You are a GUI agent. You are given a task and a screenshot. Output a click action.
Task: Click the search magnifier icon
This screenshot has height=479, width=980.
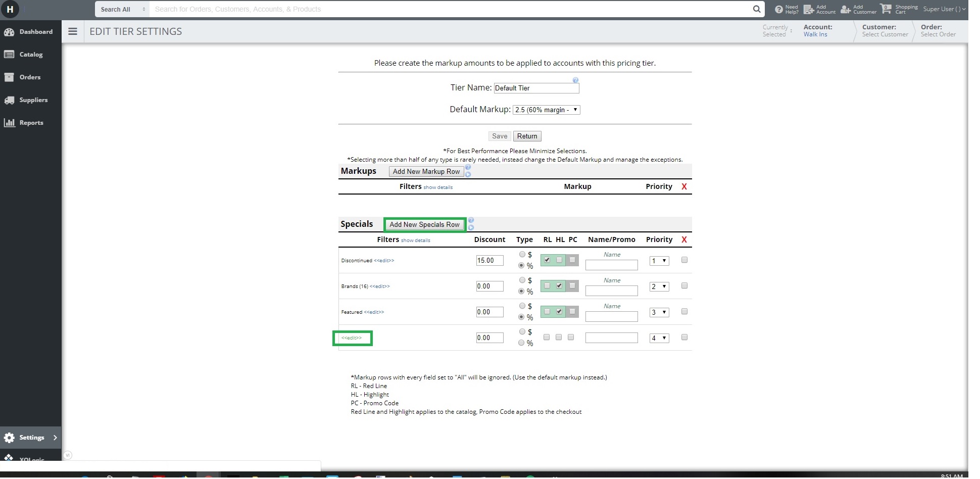point(756,9)
